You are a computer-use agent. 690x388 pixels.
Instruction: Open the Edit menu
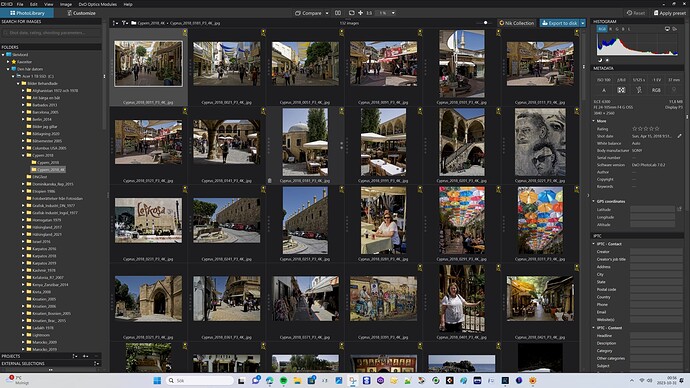point(33,4)
